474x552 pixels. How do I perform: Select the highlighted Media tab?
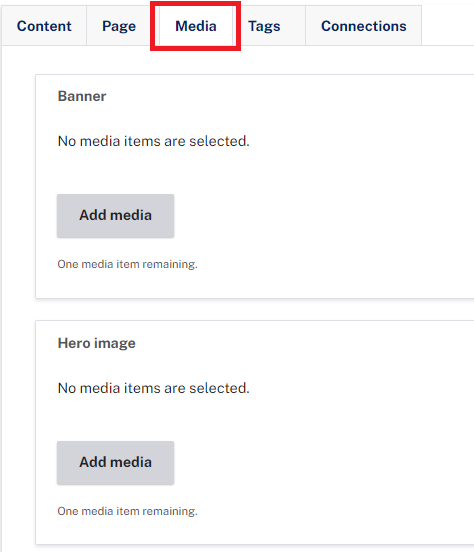(196, 26)
